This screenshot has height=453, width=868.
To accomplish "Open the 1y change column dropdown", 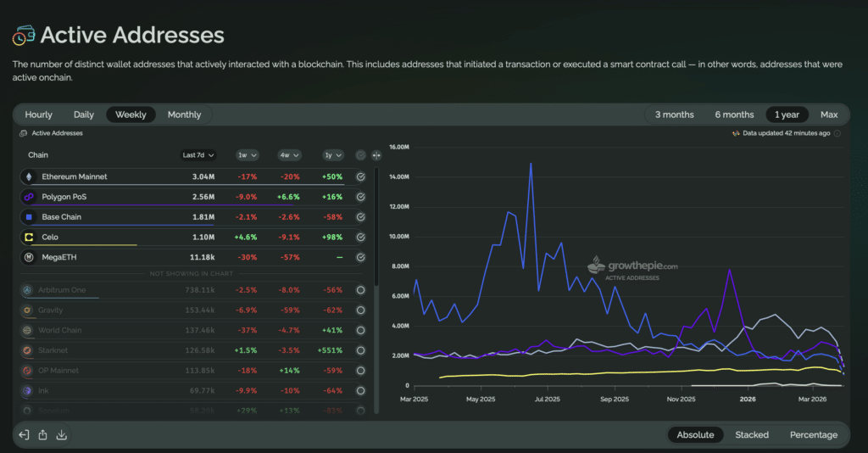I will point(332,155).
